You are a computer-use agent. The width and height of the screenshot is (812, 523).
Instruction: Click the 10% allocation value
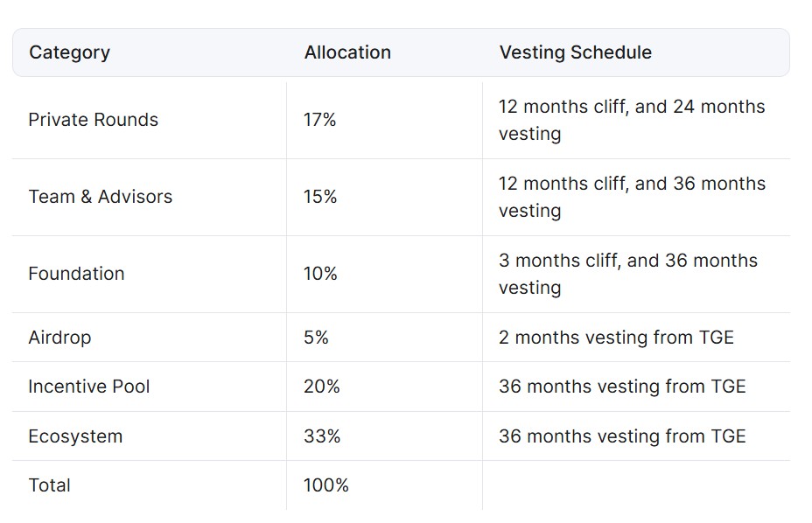click(x=320, y=274)
